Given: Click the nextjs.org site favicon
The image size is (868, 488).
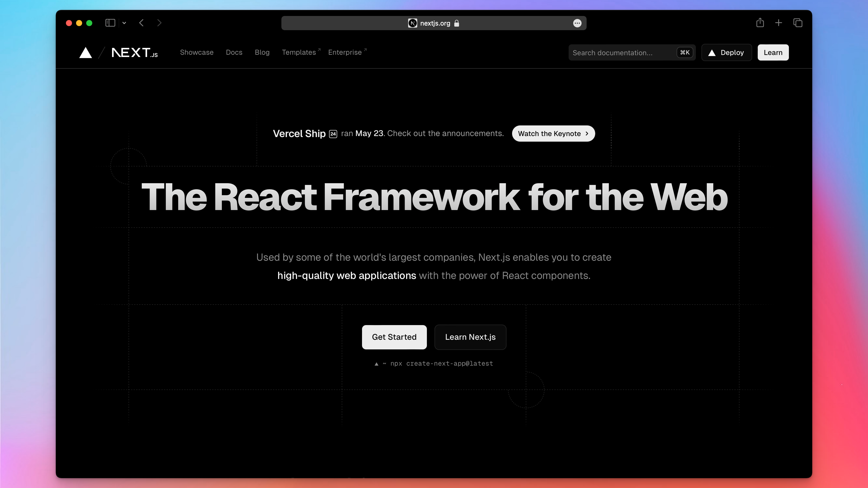Looking at the screenshot, I should [412, 23].
